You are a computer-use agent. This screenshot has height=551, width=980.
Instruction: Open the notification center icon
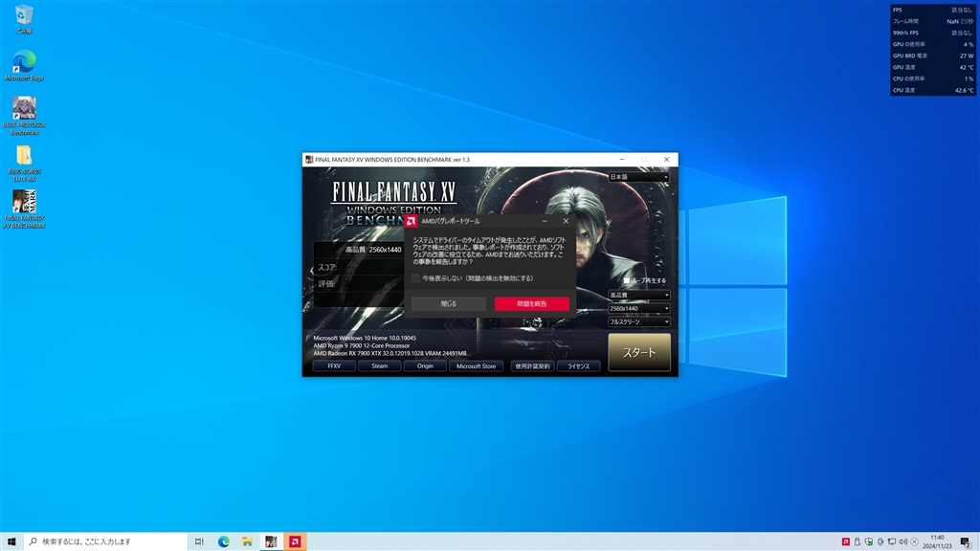click(x=966, y=541)
